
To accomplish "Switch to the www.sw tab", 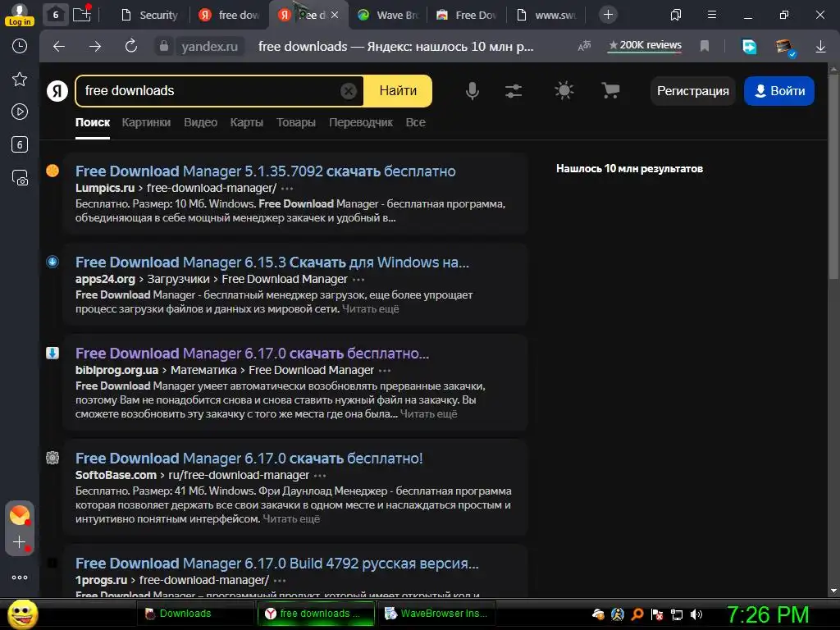I will pyautogui.click(x=546, y=15).
